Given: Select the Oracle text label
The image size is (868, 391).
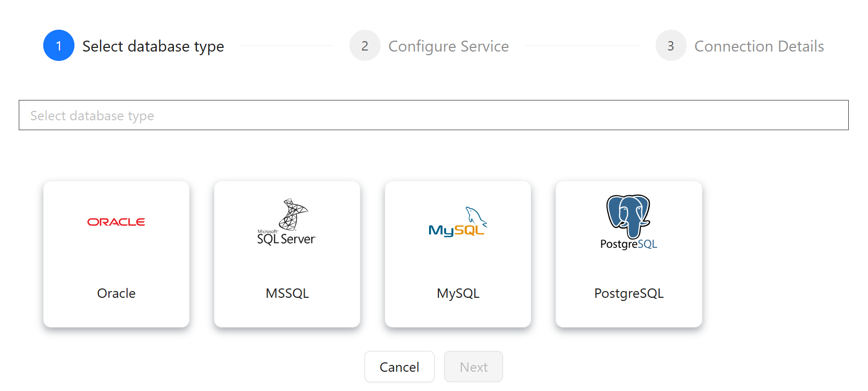Looking at the screenshot, I should point(116,293).
